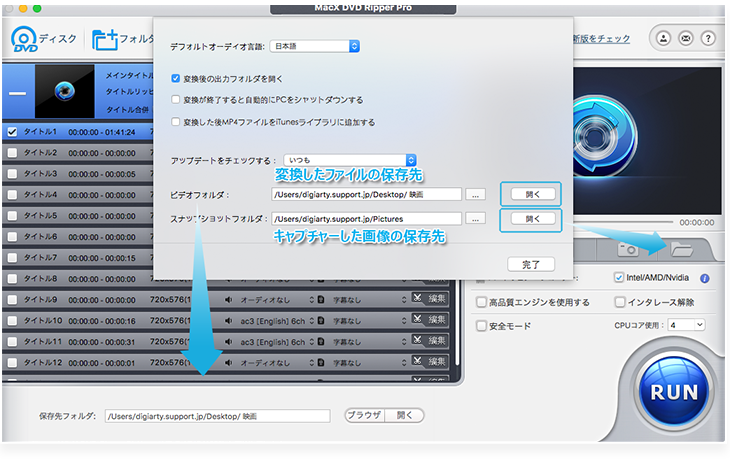Enable 安全モード checkbox
Image resolution: width=730 pixels, height=460 pixels.
tap(481, 326)
